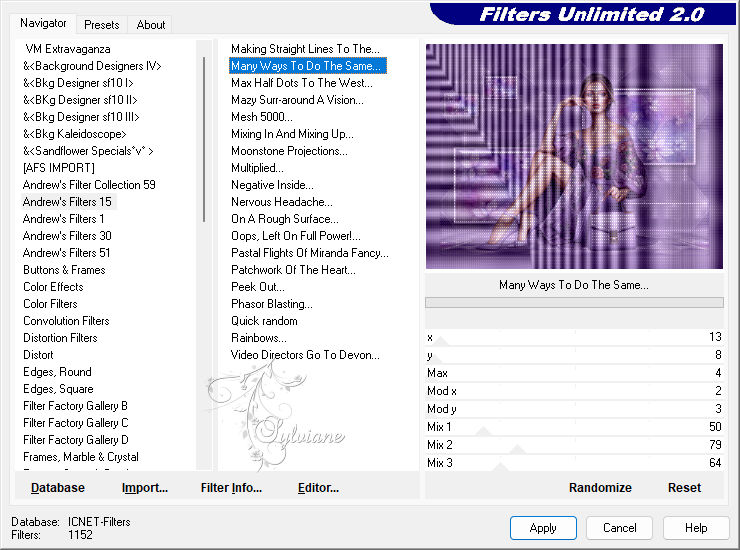This screenshot has height=550, width=740.
Task: Switch to the Navigator tab
Action: (x=43, y=23)
